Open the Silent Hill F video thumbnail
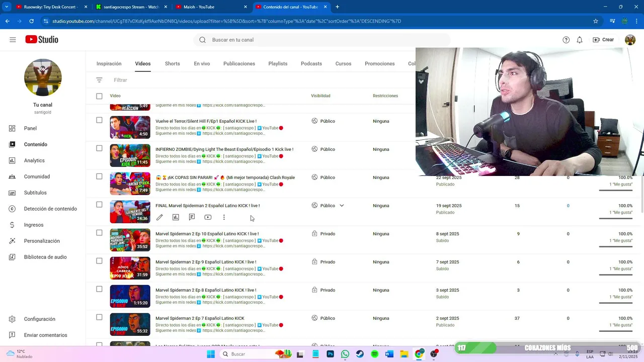The height and width of the screenshot is (362, 644). pos(130,127)
